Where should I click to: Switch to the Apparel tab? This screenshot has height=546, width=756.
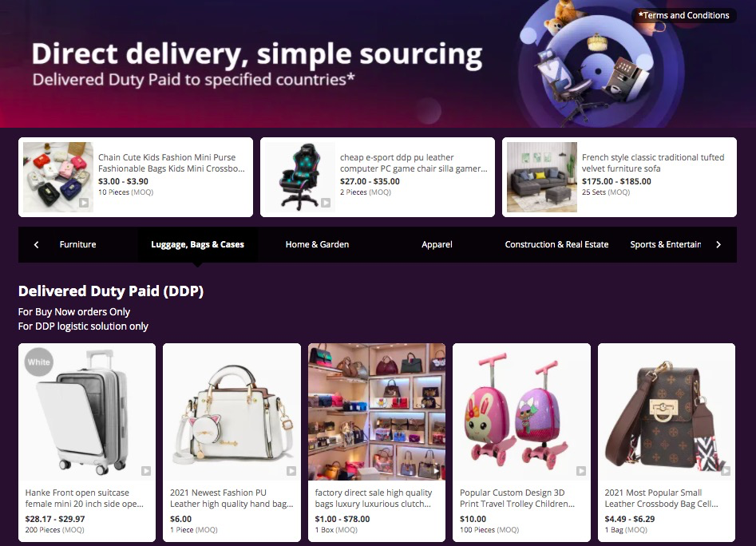(x=437, y=244)
